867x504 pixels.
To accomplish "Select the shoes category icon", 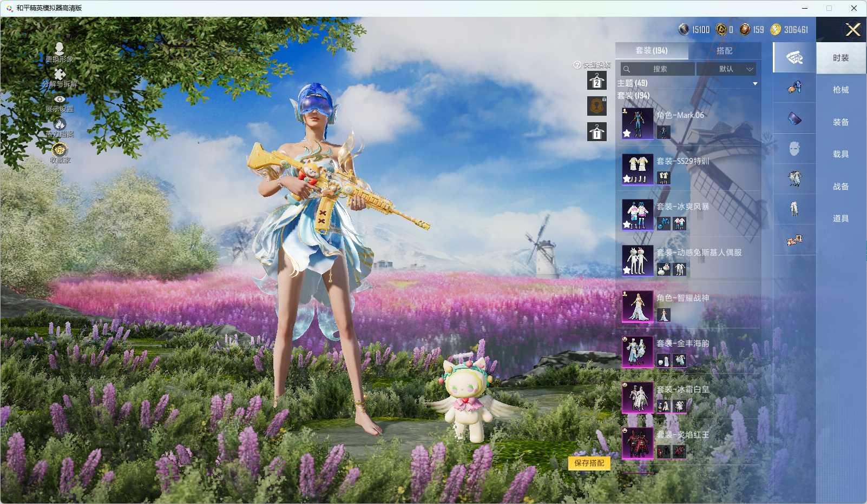I will [x=794, y=240].
